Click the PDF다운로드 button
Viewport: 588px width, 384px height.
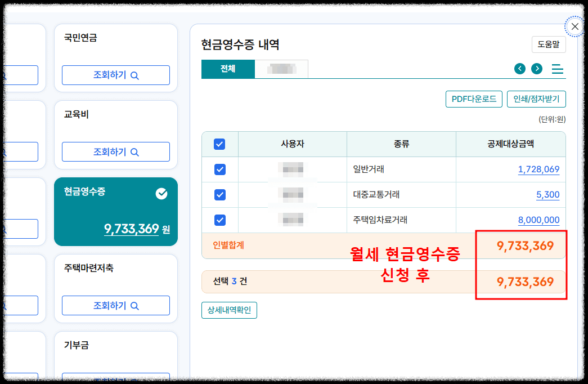(474, 99)
